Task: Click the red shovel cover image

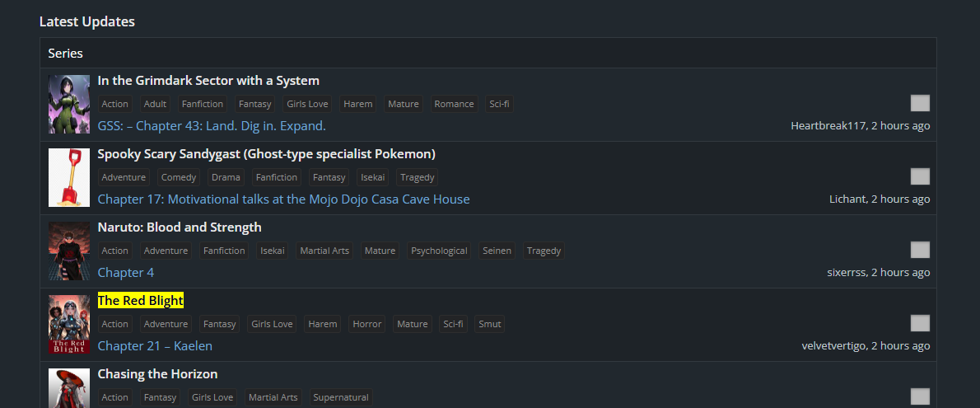Action: click(x=68, y=177)
